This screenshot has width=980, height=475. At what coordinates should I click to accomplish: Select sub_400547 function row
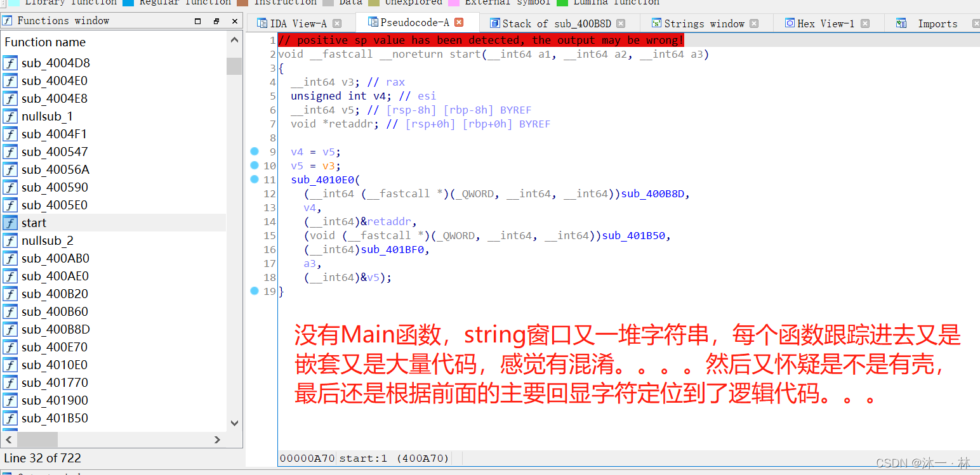(x=114, y=152)
